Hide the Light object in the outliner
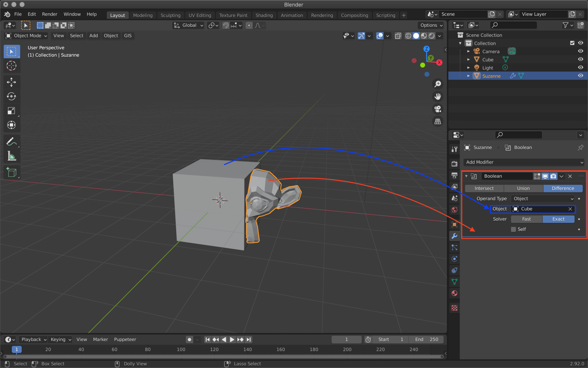588x368 pixels. coord(580,67)
